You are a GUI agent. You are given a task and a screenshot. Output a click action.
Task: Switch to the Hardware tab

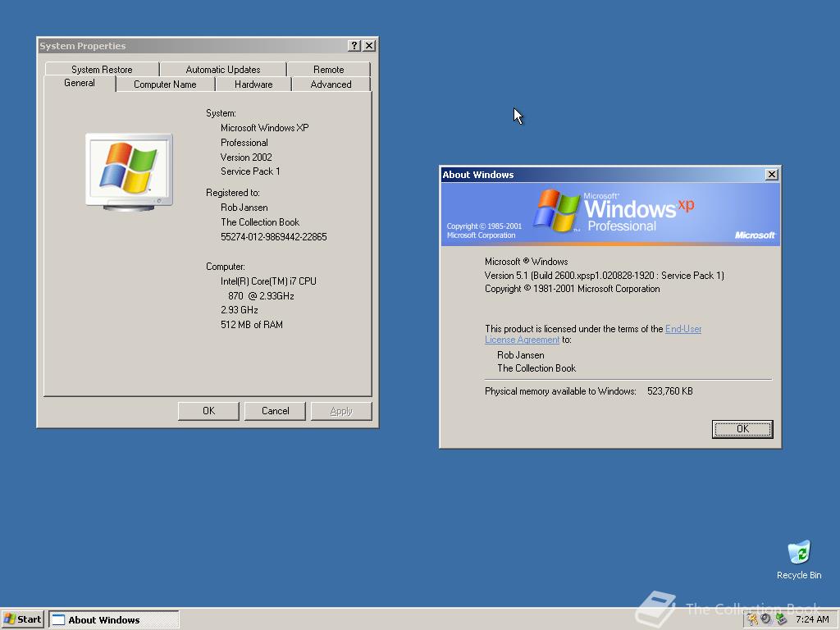click(x=253, y=84)
